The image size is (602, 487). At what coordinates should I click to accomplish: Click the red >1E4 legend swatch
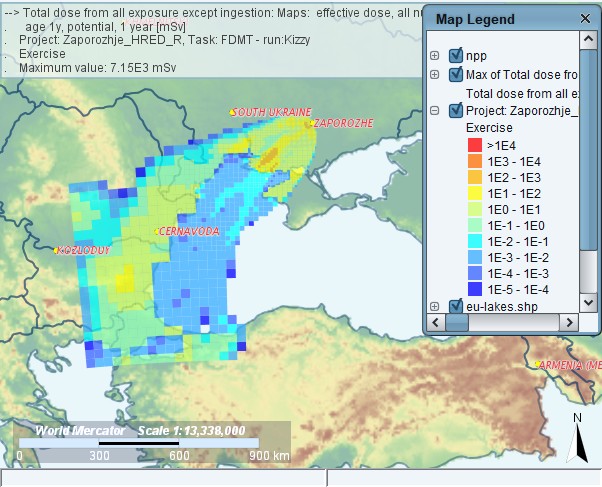point(474,145)
